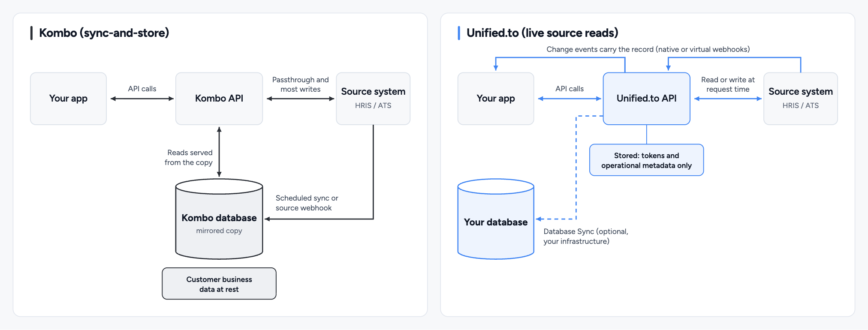868x330 pixels.
Task: Click the "Passthrough and most writes" label
Action: pos(301,84)
